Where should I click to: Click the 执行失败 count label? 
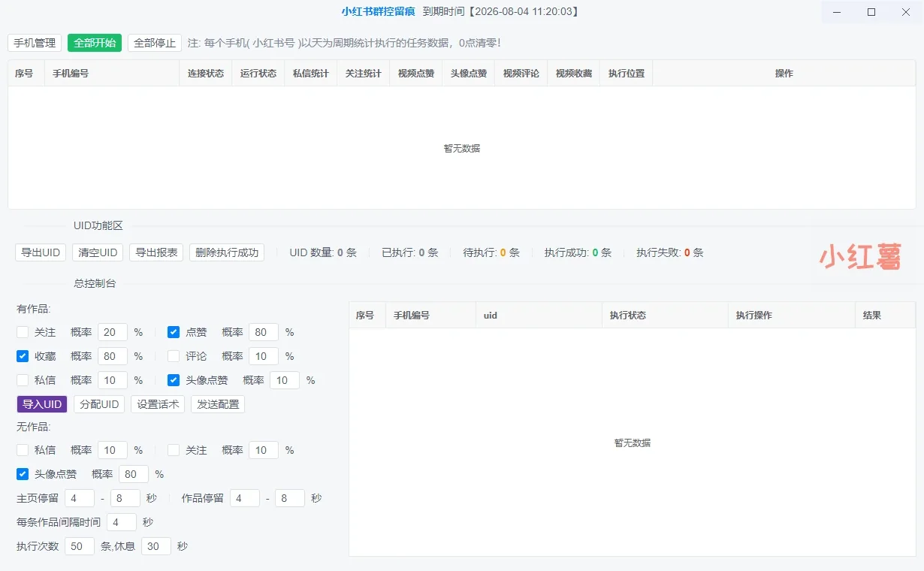click(670, 252)
